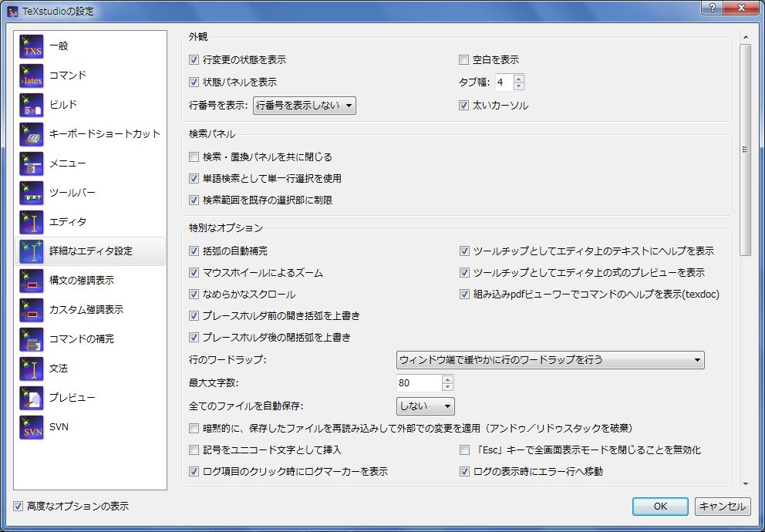Open the 行のワードラップ dropdown

click(548, 359)
